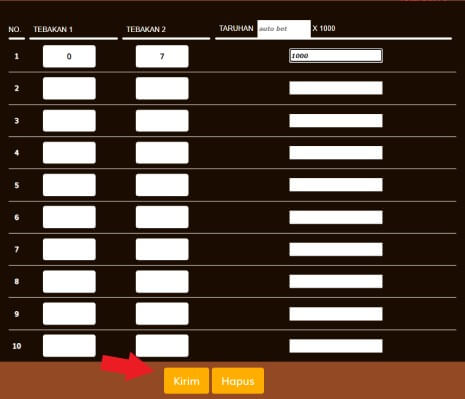
Task: Click the bet amount field in row 1
Action: click(336, 56)
